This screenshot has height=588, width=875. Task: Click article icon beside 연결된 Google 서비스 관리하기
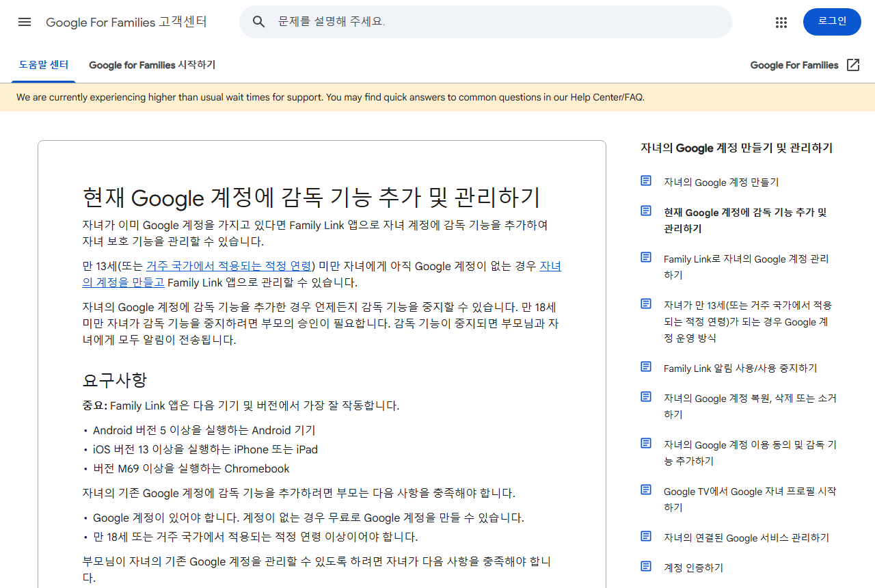coord(646,536)
